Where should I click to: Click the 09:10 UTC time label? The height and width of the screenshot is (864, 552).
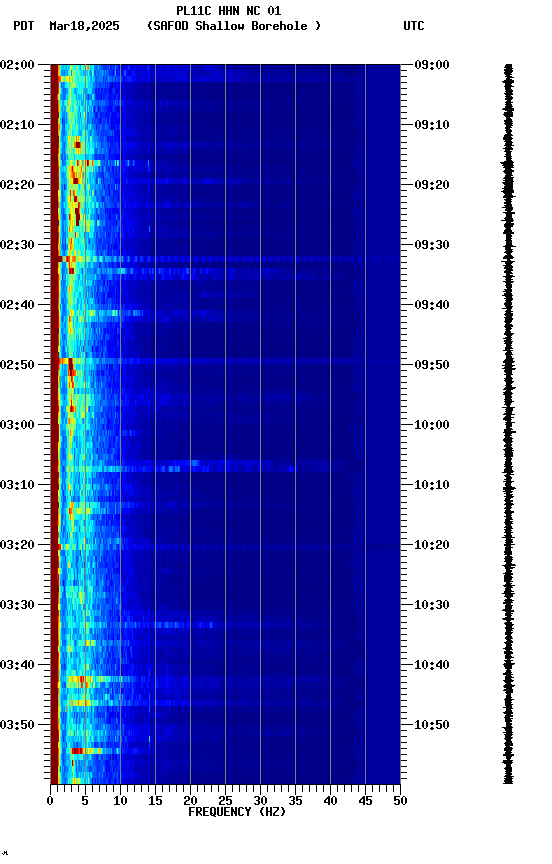coord(432,125)
